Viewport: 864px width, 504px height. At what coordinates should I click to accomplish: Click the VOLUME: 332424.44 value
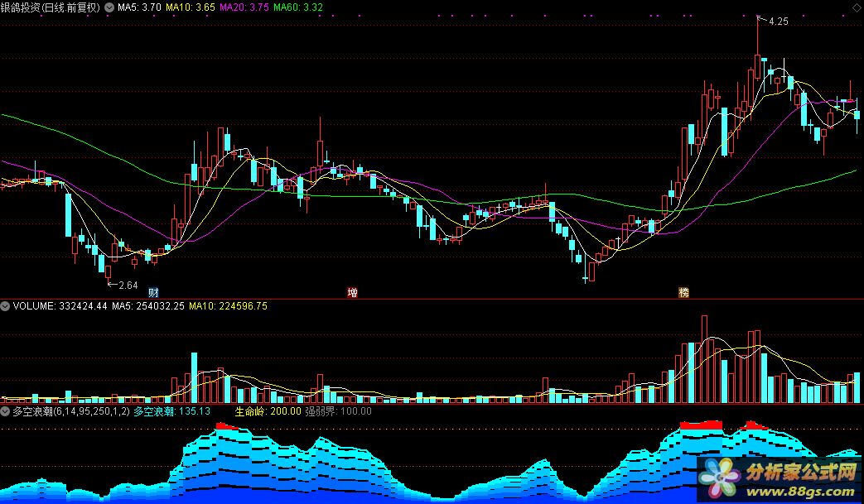click(x=60, y=306)
